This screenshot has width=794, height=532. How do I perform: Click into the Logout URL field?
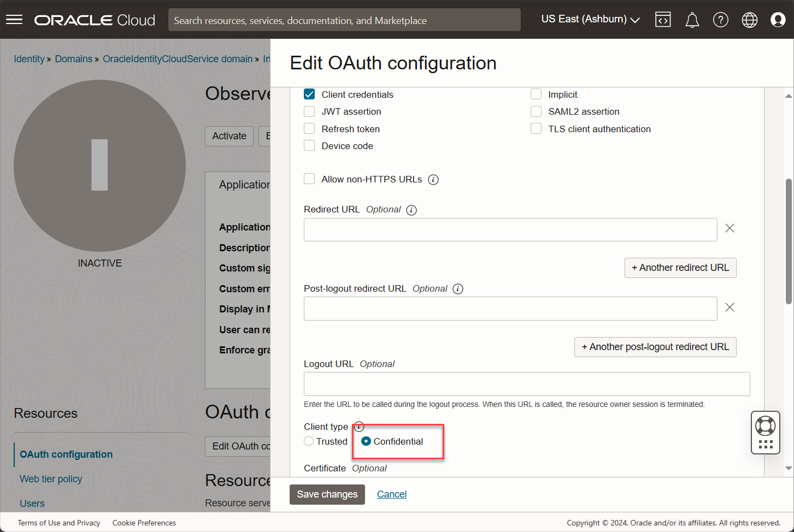tap(526, 384)
